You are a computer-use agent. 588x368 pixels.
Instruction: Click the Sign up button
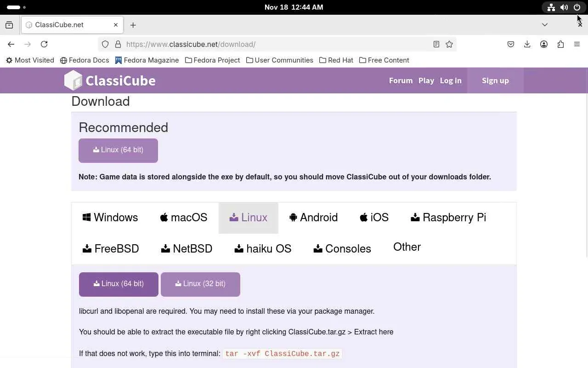tap(495, 80)
